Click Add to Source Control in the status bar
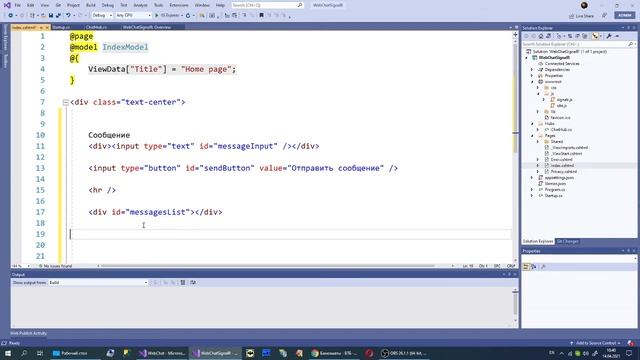The image size is (640, 360). (x=597, y=343)
